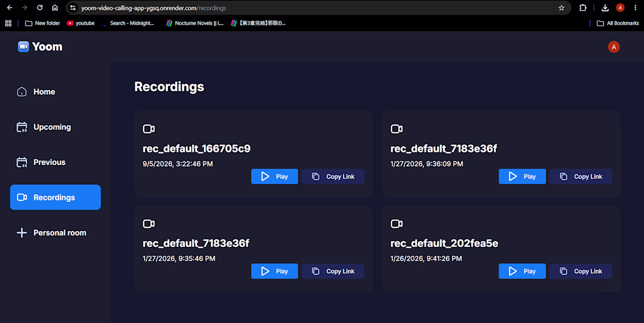Click camera icon on the 9:35:46 PM recording card
Screen dimensions: 644x323
pos(149,224)
